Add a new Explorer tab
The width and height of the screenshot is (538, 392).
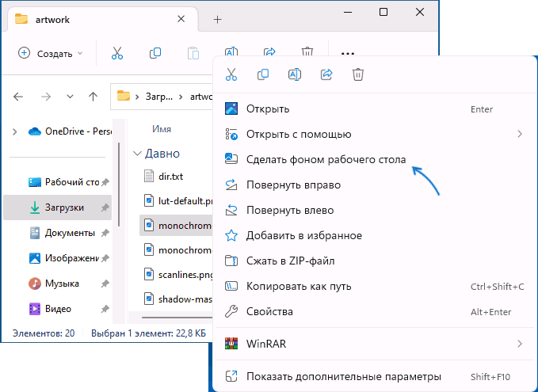[217, 20]
